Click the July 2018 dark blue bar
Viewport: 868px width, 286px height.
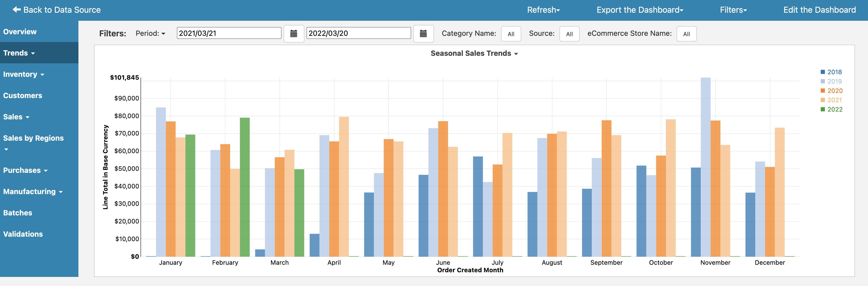click(x=478, y=207)
